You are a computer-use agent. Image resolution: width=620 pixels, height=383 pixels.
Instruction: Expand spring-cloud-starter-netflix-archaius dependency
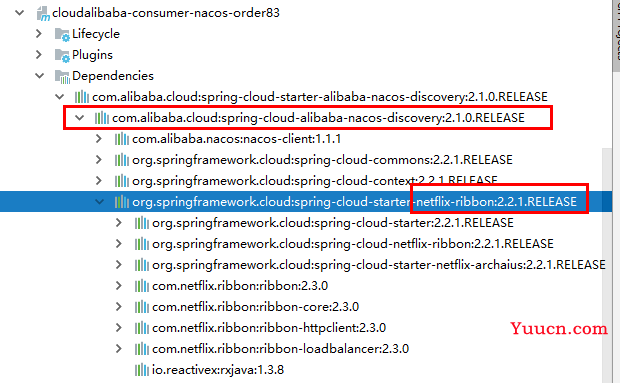[119, 265]
